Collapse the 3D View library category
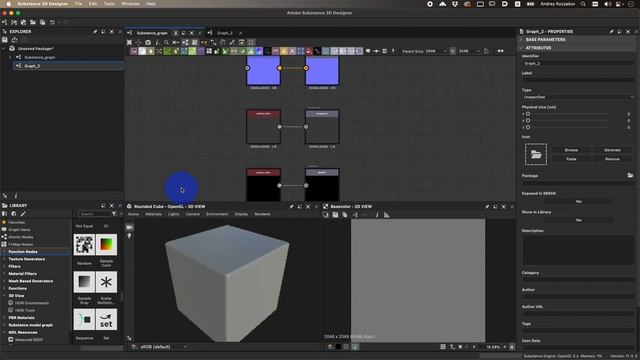The height and width of the screenshot is (360, 640). [x=4, y=296]
